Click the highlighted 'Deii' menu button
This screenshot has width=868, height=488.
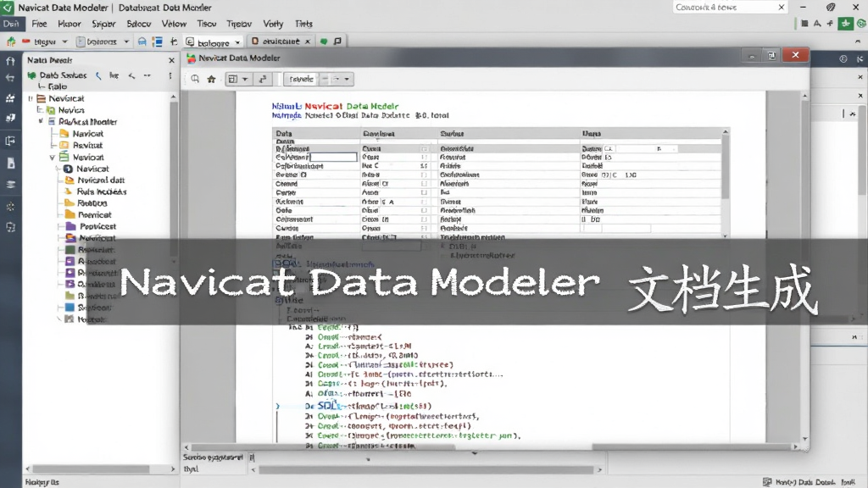tap(12, 24)
